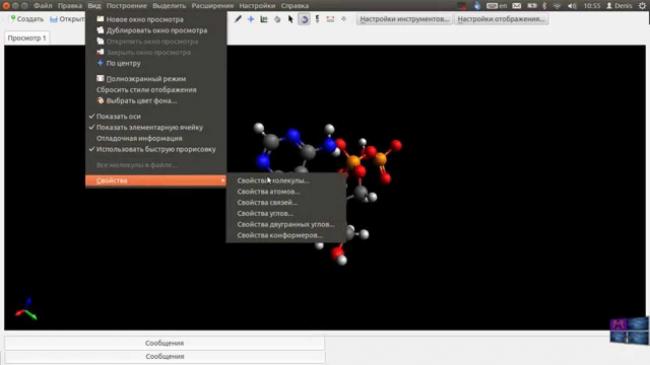Uncheck Показать элементарную ячейку
This screenshot has height=365, width=650.
coord(156,127)
